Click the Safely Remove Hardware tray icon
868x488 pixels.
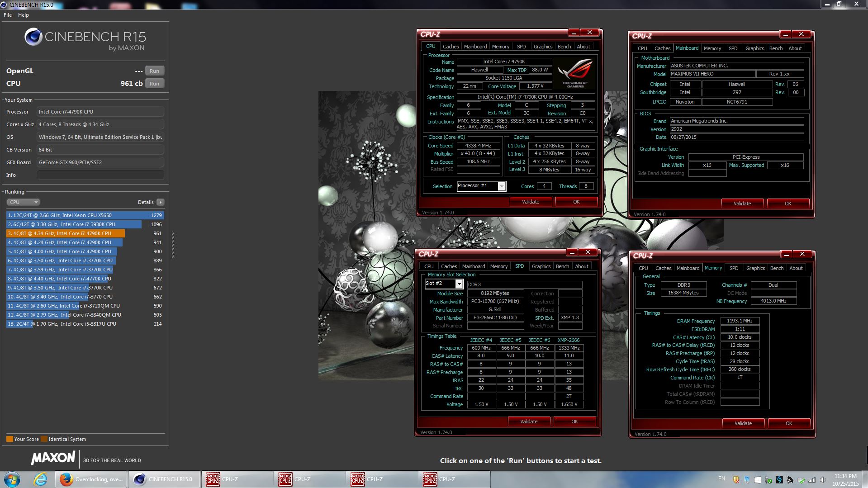768,480
